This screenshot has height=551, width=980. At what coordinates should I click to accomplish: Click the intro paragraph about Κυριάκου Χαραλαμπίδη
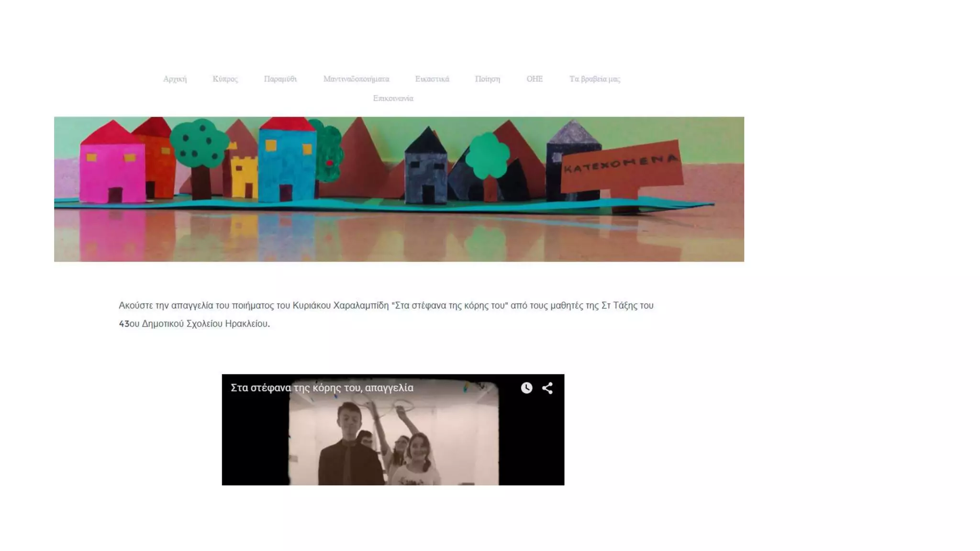pos(386,314)
